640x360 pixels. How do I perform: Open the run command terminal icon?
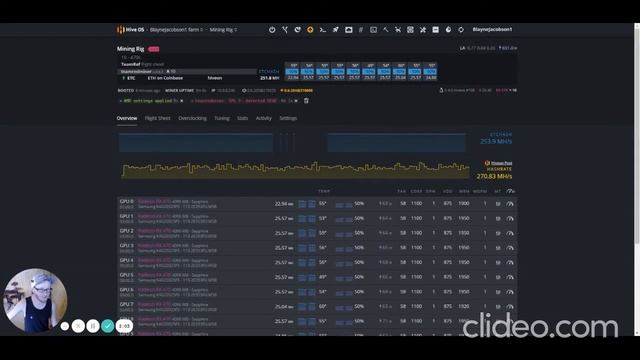click(x=322, y=30)
